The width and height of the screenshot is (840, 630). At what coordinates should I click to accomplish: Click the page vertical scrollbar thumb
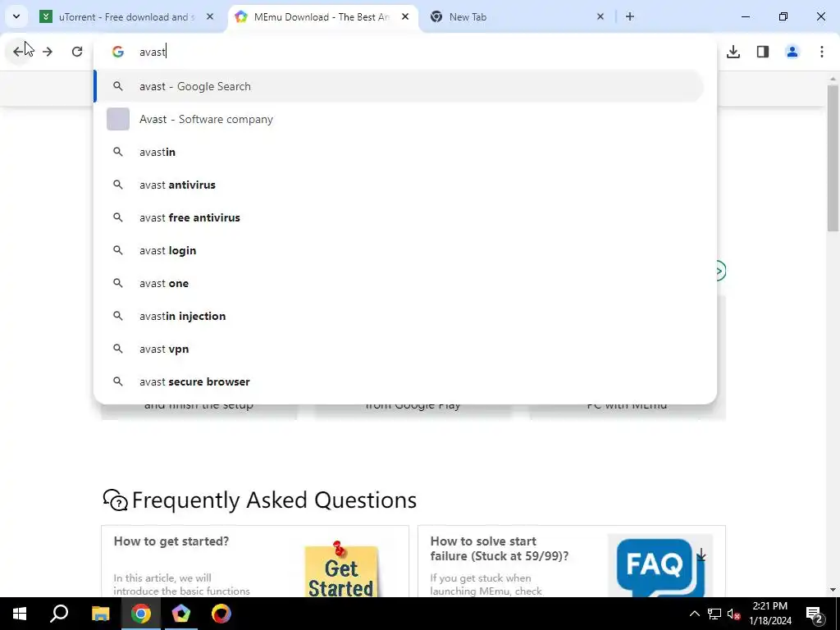pos(833,158)
